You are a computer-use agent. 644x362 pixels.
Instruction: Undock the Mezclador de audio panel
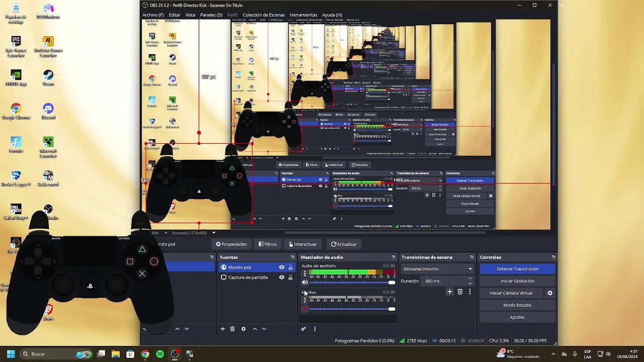point(393,257)
